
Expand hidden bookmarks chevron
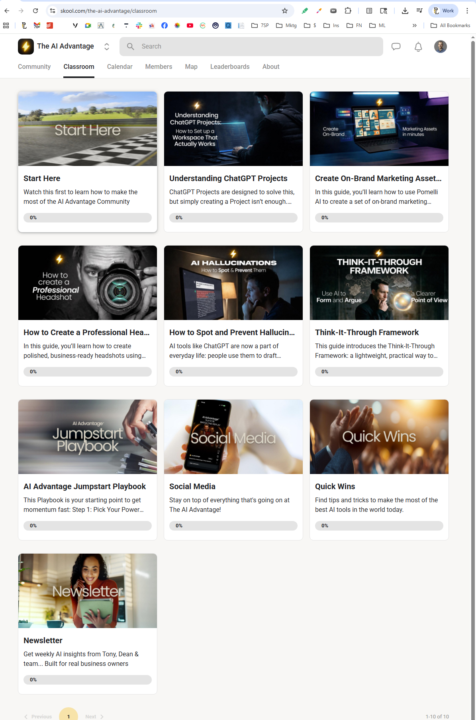414,26
